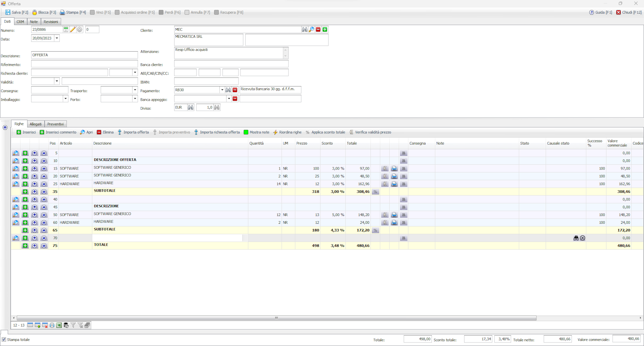
Task: Expand the Porto dropdown
Action: [x=135, y=99]
